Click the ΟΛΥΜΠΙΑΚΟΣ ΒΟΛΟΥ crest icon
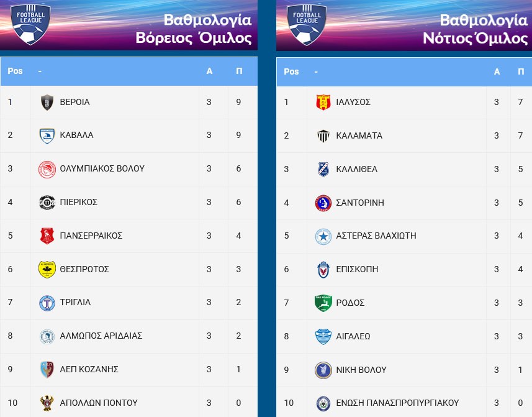Viewport: 532px width, 417px height. tap(47, 169)
